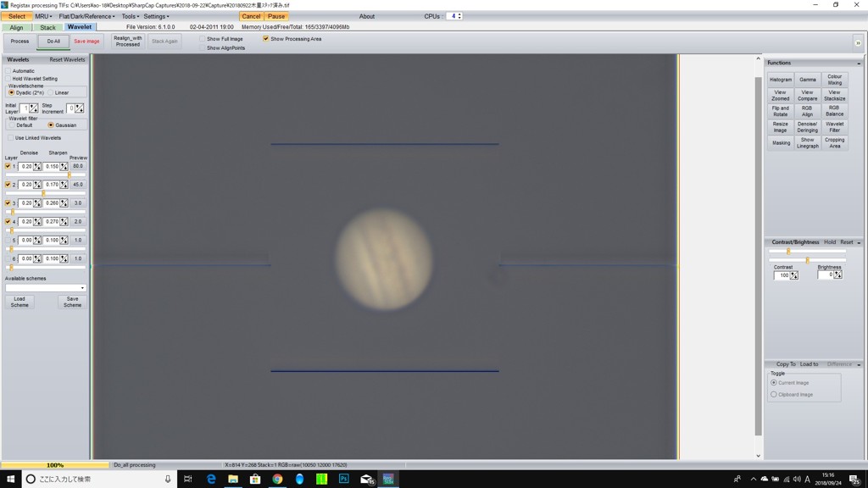Untick Show Processing Area checkbox

click(x=266, y=39)
